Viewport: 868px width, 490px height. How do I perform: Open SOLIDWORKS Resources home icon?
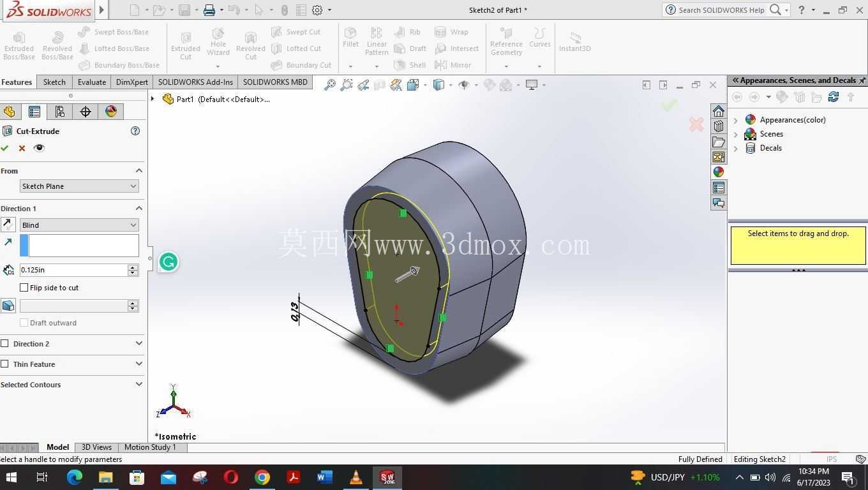pos(719,111)
